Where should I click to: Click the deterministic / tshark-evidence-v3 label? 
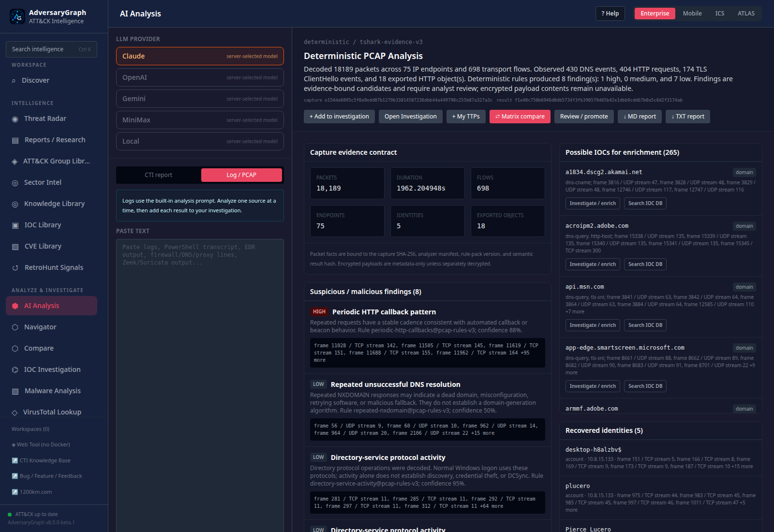363,42
